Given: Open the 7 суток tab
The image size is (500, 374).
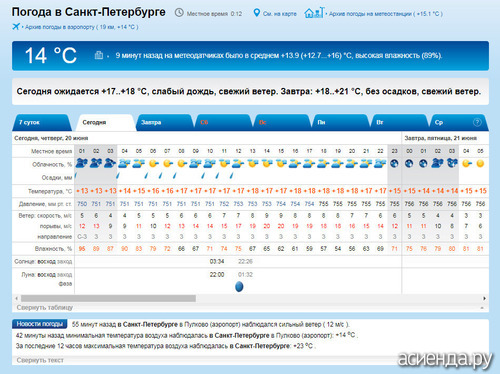Looking at the screenshot, I should click(x=42, y=122).
